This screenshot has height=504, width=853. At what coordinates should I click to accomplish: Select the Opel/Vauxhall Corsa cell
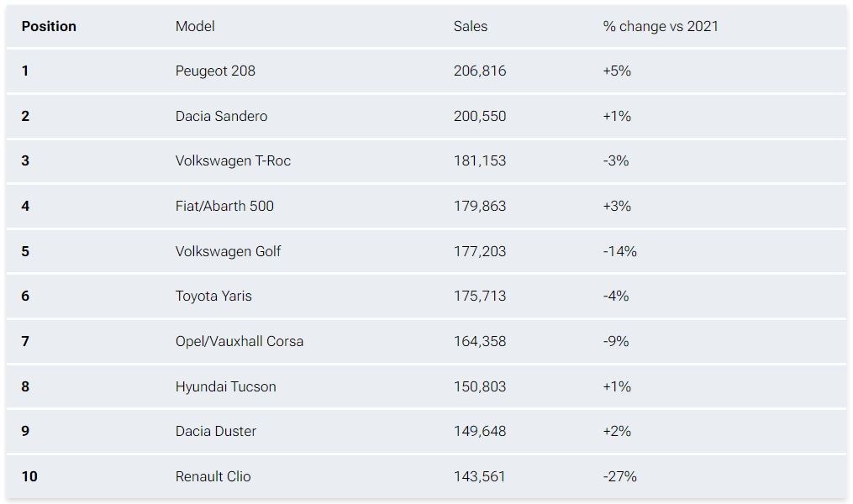tap(240, 341)
